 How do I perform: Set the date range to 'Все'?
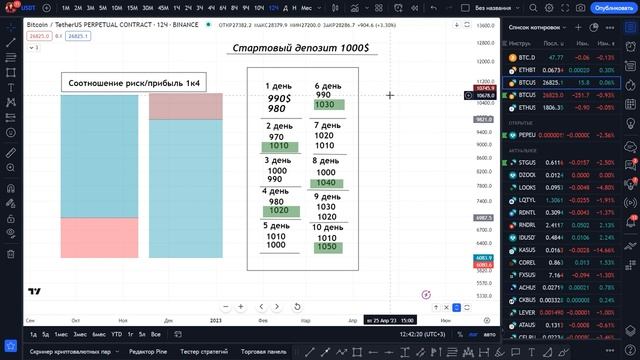[x=156, y=334]
